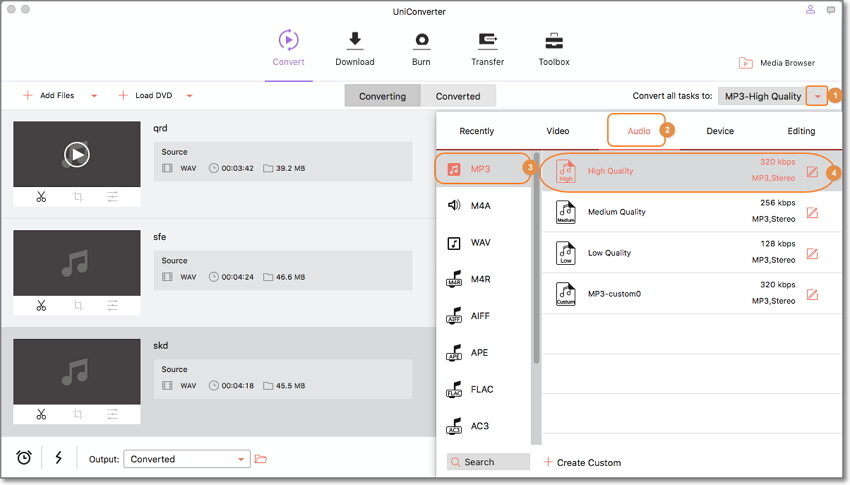Open the Media Browser

point(777,63)
